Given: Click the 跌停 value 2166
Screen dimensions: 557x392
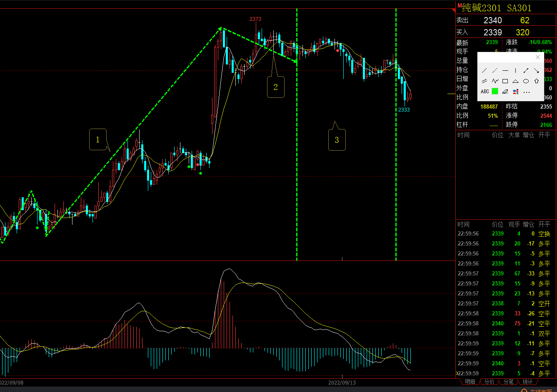Looking at the screenshot, I should 546,125.
